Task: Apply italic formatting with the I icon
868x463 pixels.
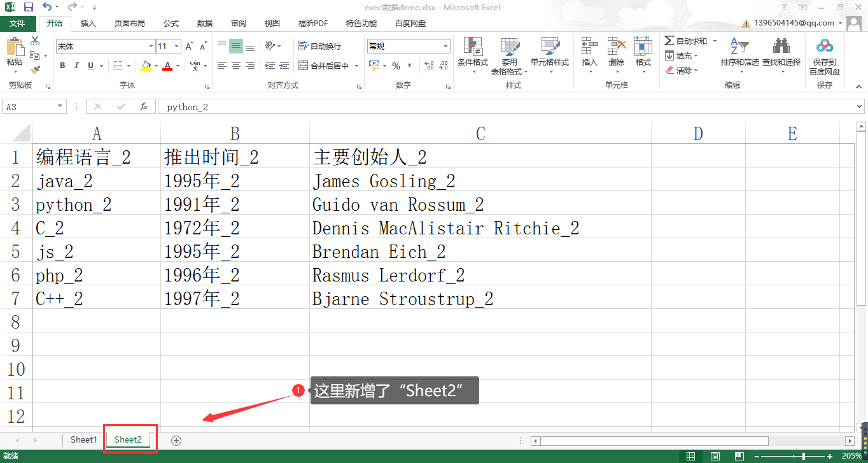Action: click(x=76, y=66)
